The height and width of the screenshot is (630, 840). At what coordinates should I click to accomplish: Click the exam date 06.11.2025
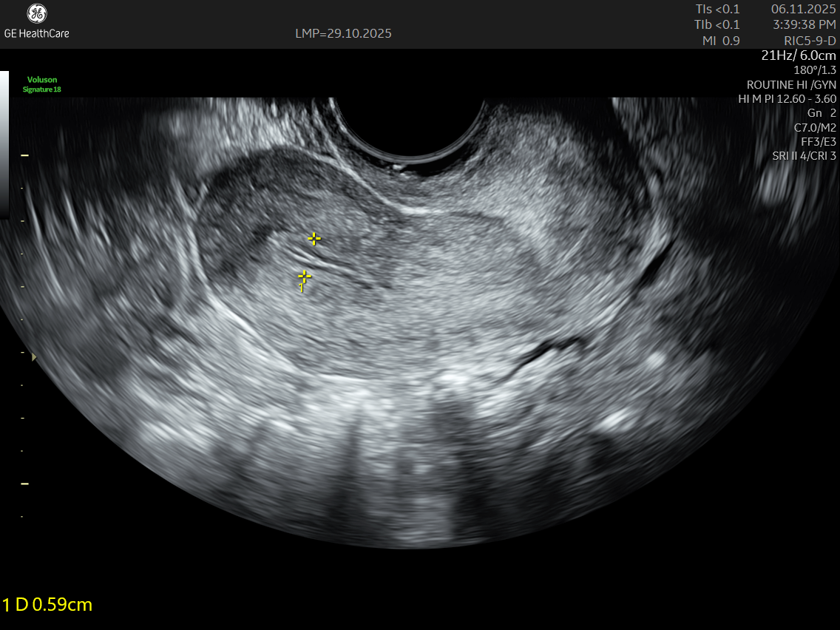point(803,10)
